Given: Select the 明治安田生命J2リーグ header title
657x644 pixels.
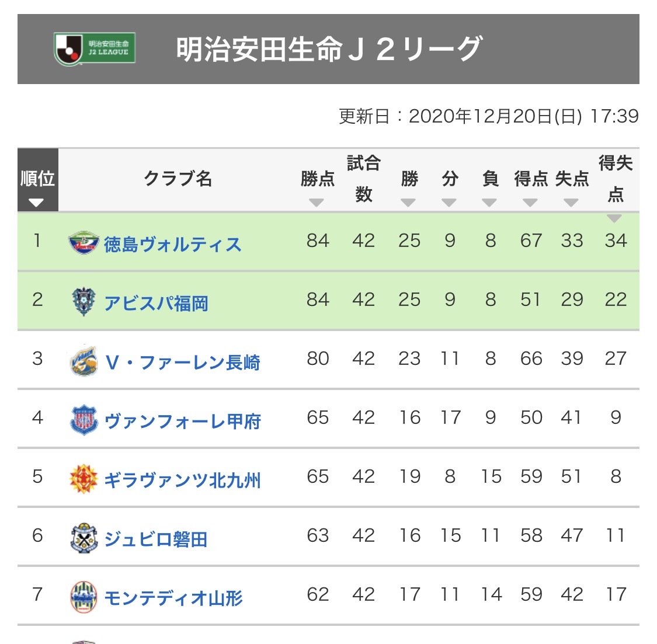Looking at the screenshot, I should 329,49.
